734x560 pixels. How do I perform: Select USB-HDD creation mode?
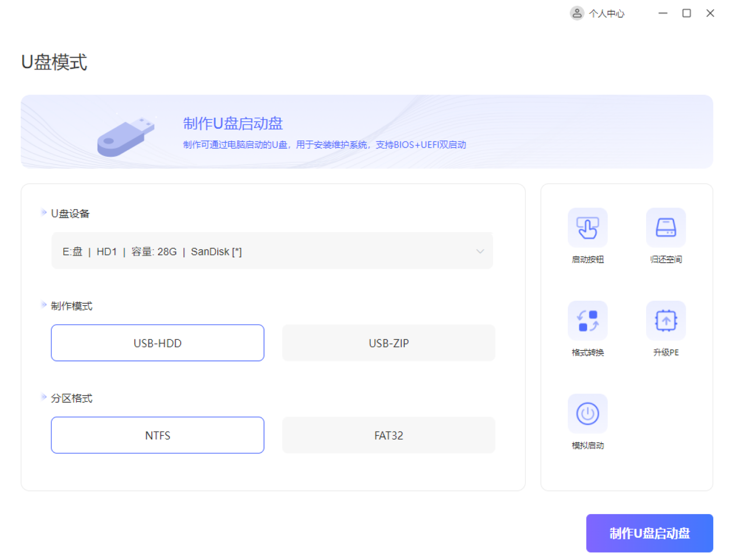click(157, 343)
